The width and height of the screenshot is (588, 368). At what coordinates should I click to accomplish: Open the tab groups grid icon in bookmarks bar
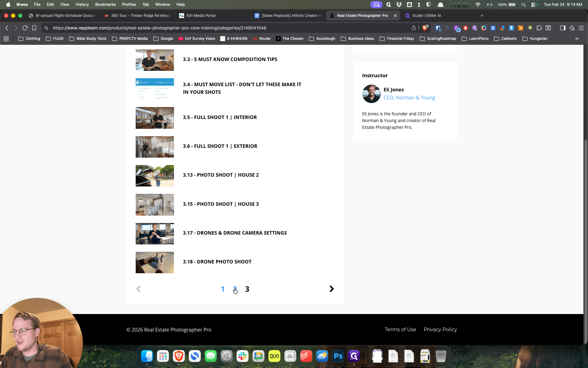pyautogui.click(x=6, y=39)
